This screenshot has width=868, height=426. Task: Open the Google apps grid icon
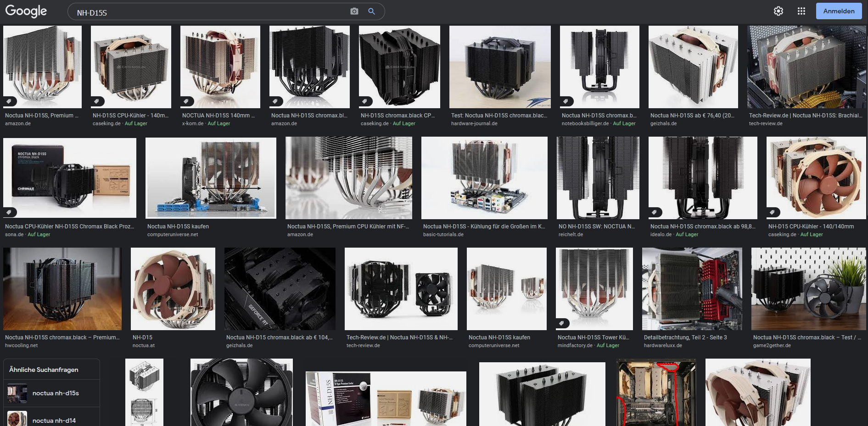click(x=801, y=11)
